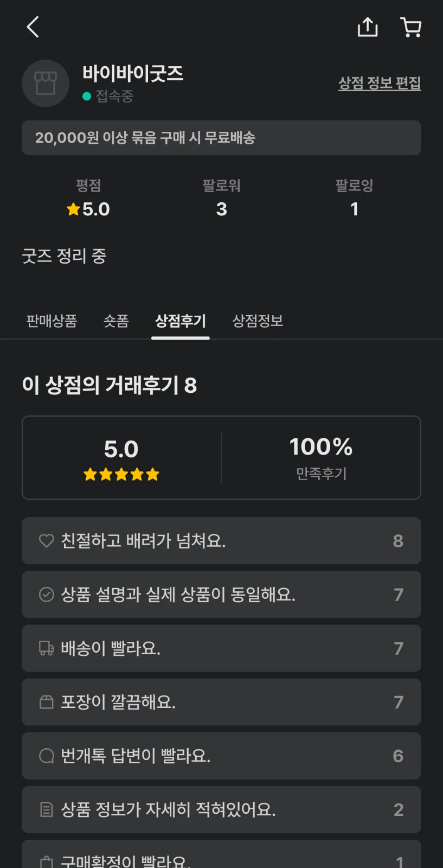
Task: Open the shopping cart
Action: [410, 27]
